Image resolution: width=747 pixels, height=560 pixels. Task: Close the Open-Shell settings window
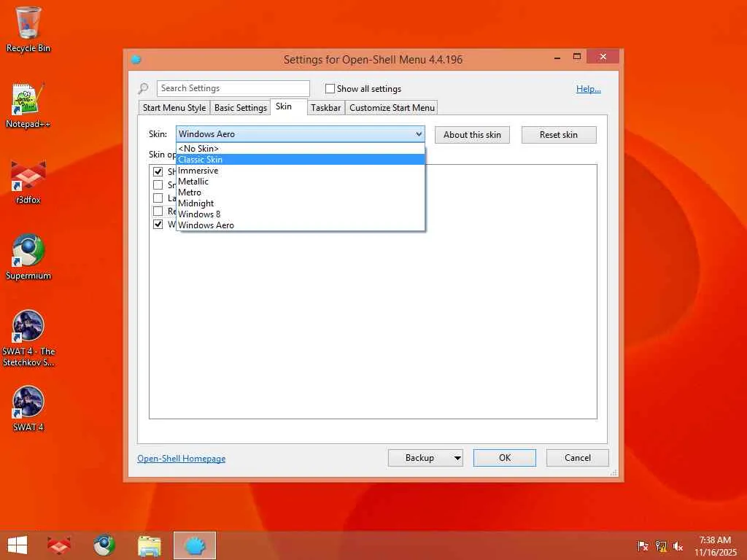click(603, 57)
